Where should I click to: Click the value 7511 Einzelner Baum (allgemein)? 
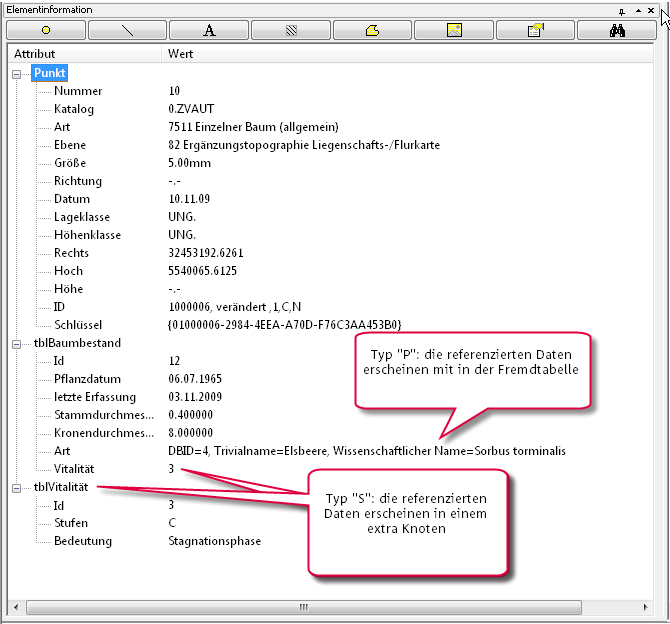[253, 127]
